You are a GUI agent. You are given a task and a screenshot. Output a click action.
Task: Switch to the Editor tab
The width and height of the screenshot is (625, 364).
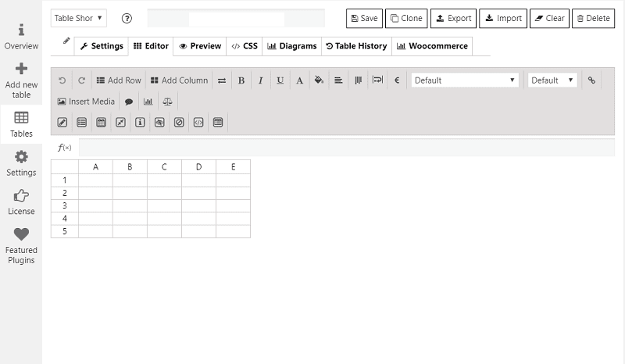pyautogui.click(x=151, y=46)
